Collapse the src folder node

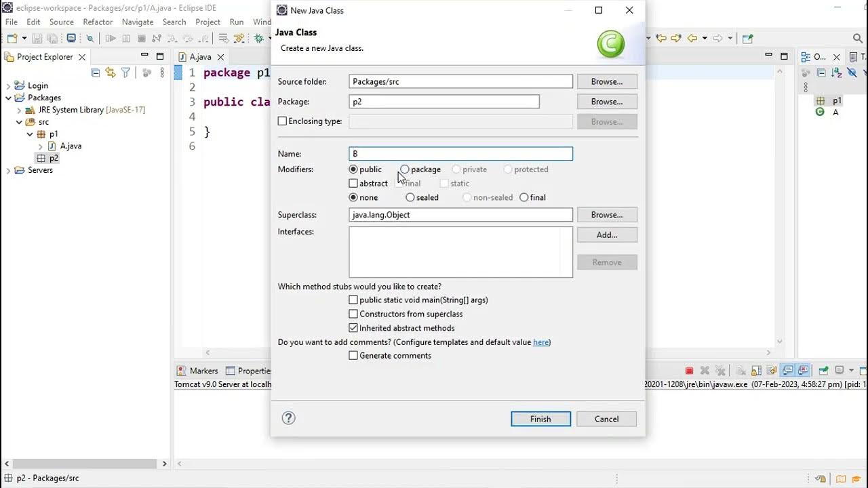[x=19, y=123]
